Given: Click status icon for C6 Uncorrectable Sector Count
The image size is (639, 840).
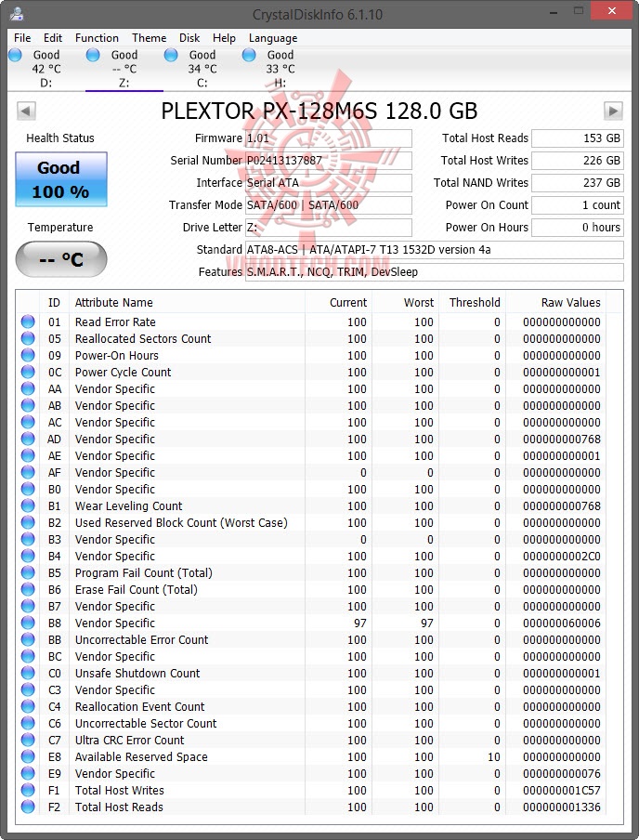Looking at the screenshot, I should 28,723.
